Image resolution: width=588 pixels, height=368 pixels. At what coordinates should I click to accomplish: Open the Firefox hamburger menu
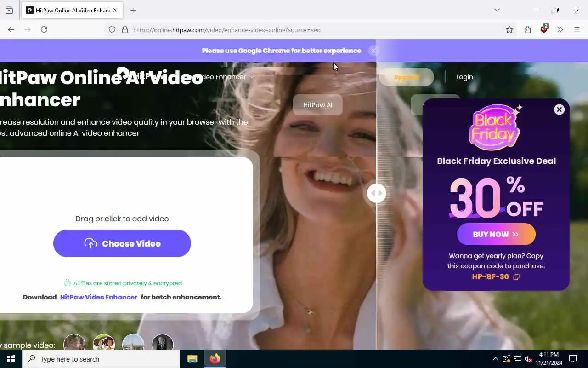tap(577, 29)
